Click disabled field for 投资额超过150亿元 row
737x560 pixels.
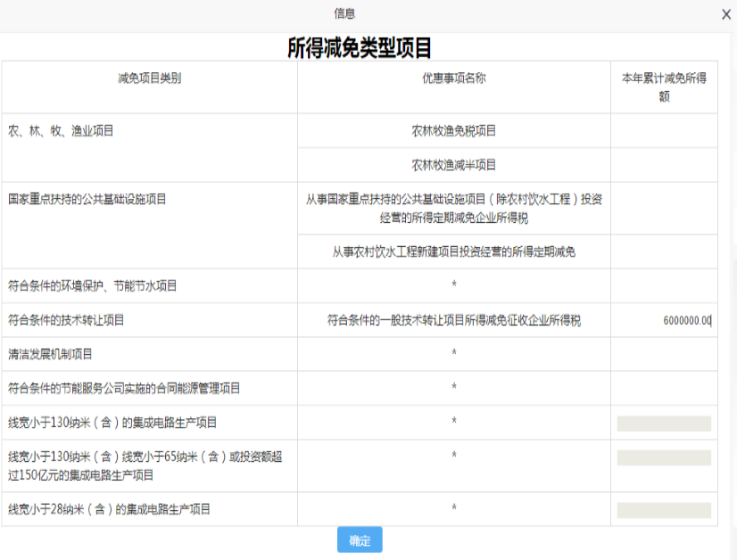pos(664,457)
